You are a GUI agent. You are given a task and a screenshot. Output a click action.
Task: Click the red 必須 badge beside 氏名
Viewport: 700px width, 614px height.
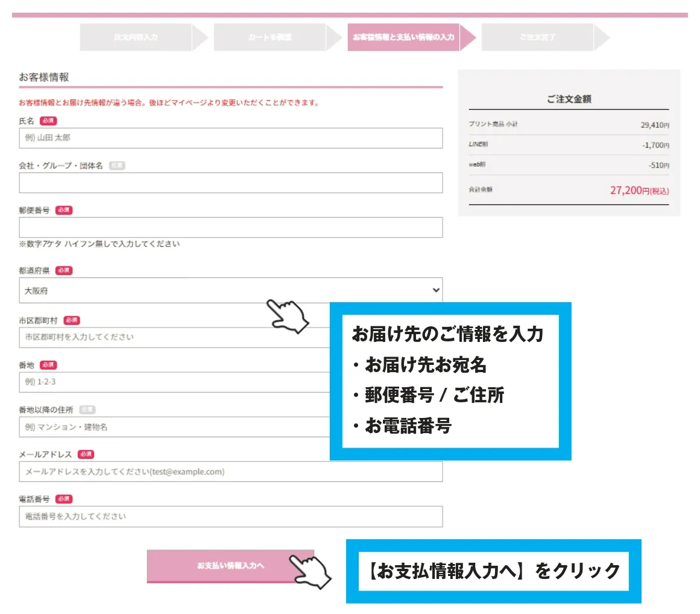[x=48, y=121]
